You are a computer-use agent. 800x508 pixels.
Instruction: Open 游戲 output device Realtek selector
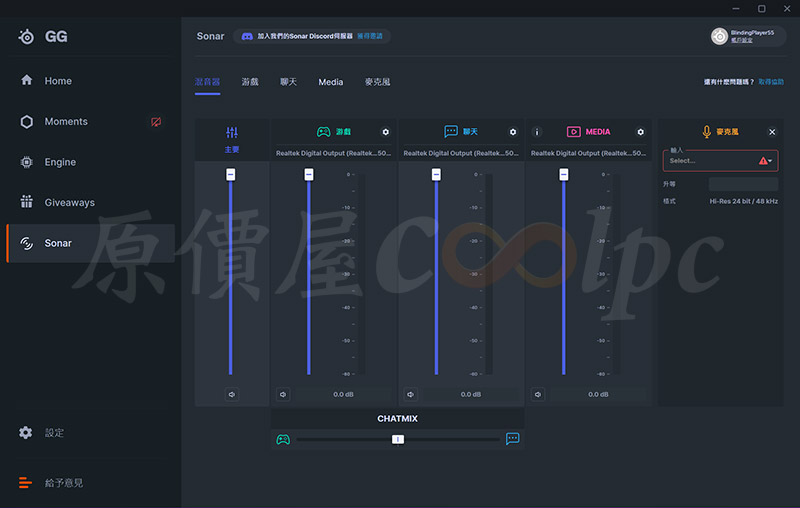pyautogui.click(x=334, y=153)
